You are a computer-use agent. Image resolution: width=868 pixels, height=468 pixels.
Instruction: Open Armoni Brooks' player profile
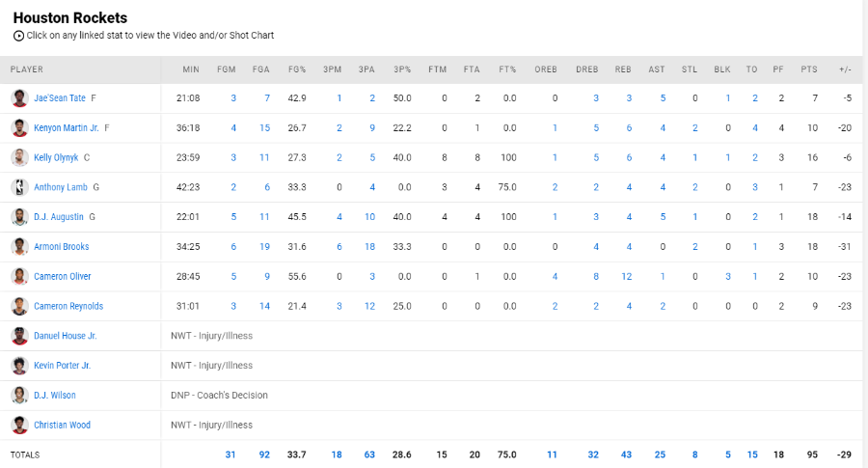(x=62, y=246)
